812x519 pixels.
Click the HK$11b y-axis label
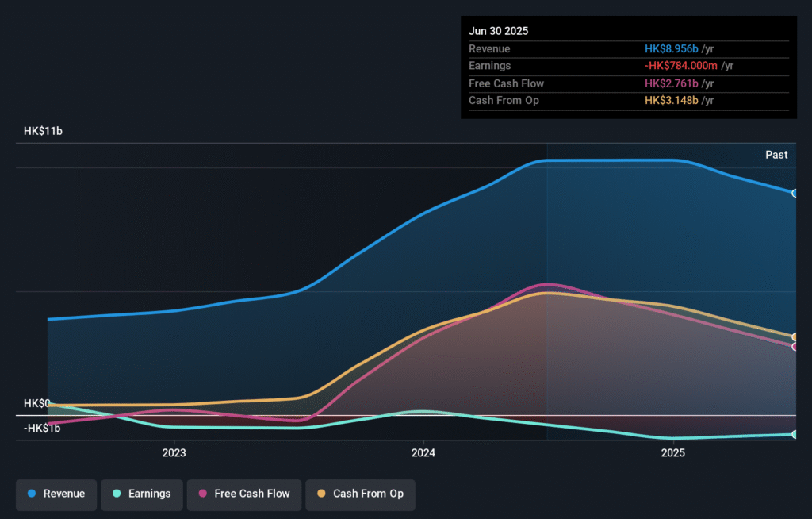click(43, 131)
